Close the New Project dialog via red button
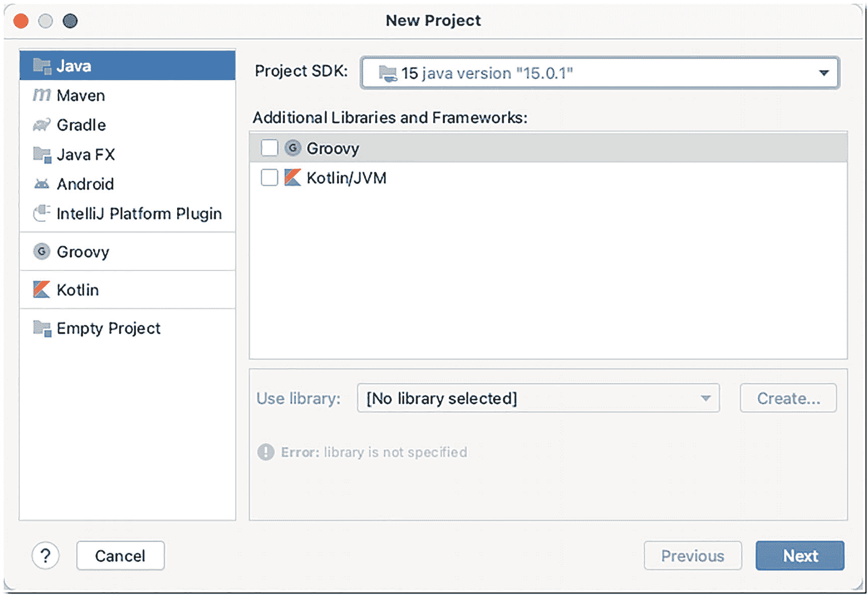This screenshot has width=868, height=595. pyautogui.click(x=21, y=21)
